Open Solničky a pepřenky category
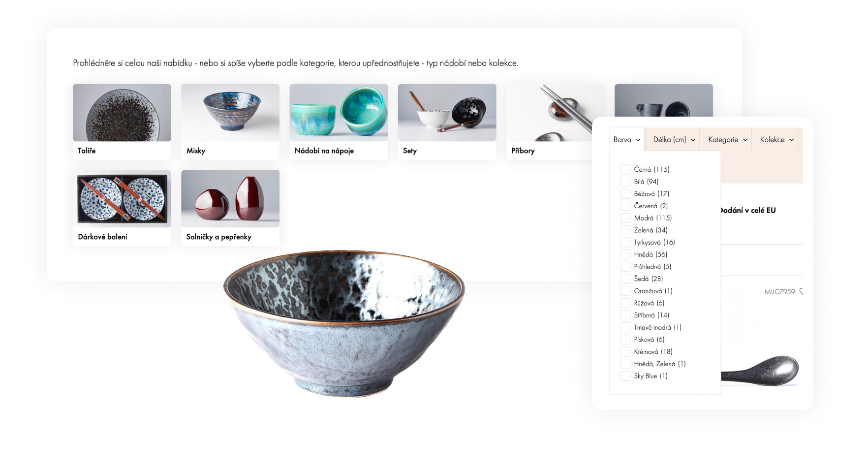Image resolution: width=868 pixels, height=466 pixels. pyautogui.click(x=230, y=208)
